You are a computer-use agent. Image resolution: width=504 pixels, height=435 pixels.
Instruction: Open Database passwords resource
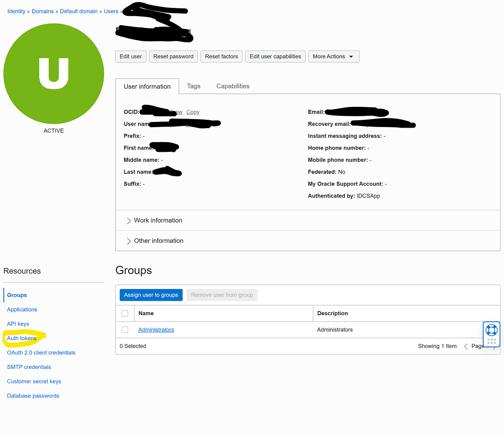(x=33, y=396)
